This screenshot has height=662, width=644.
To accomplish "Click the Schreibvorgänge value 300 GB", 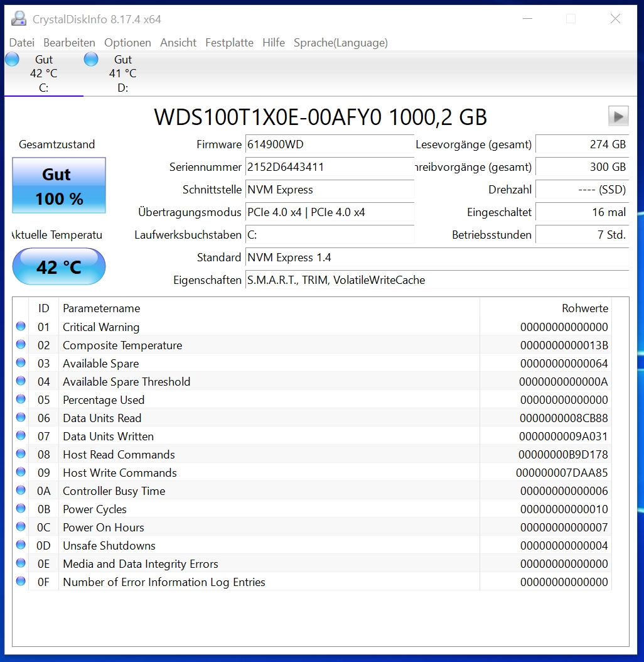I will point(582,167).
